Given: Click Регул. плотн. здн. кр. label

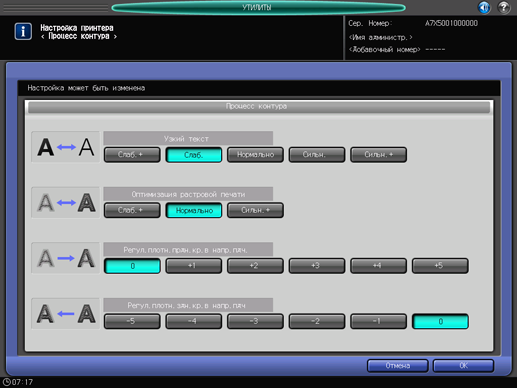Looking at the screenshot, I should (x=188, y=305).
